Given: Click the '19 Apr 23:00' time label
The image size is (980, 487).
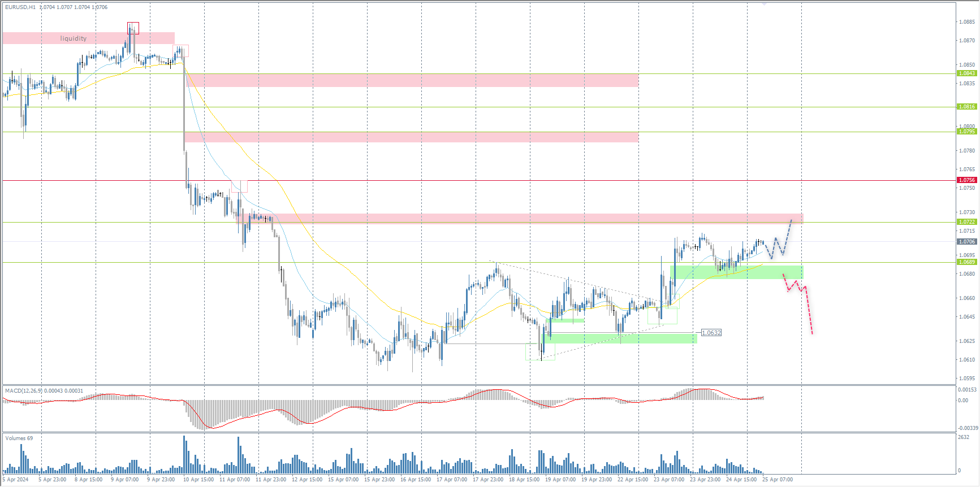Looking at the screenshot, I should 597,480.
